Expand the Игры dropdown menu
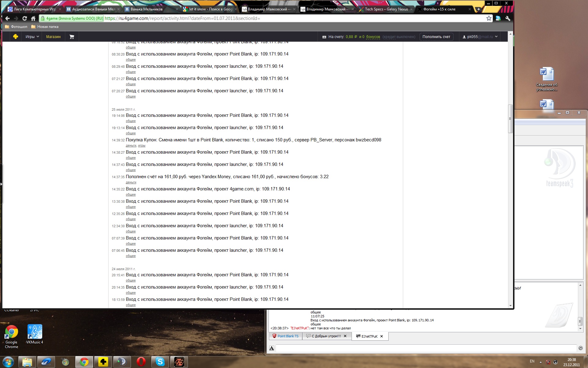 point(32,36)
